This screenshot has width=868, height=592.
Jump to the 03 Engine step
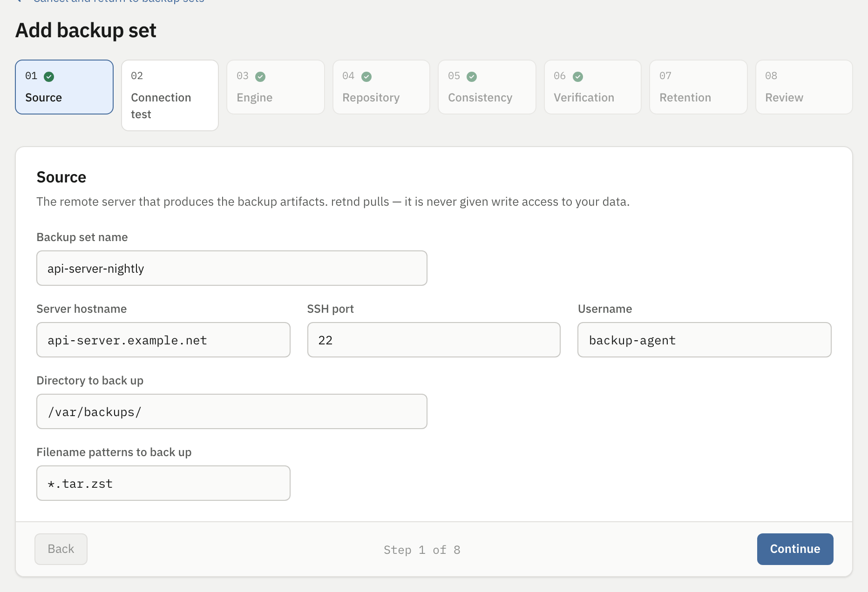pyautogui.click(x=276, y=87)
